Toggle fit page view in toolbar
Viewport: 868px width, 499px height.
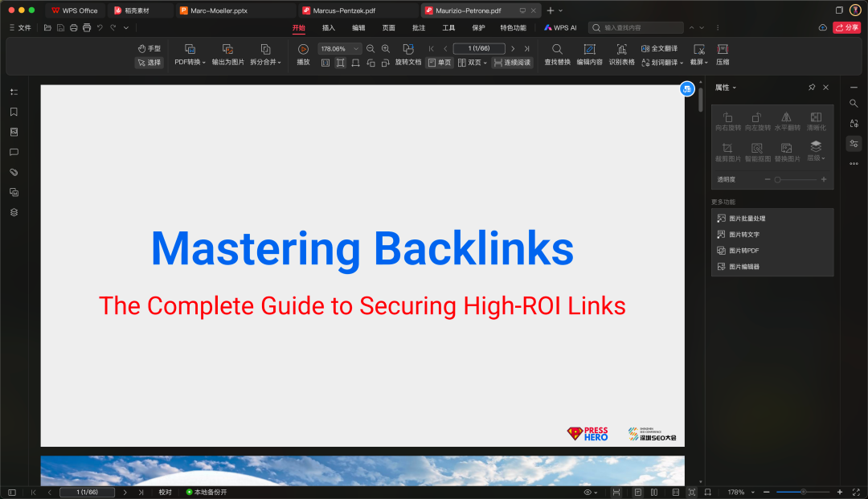[341, 63]
